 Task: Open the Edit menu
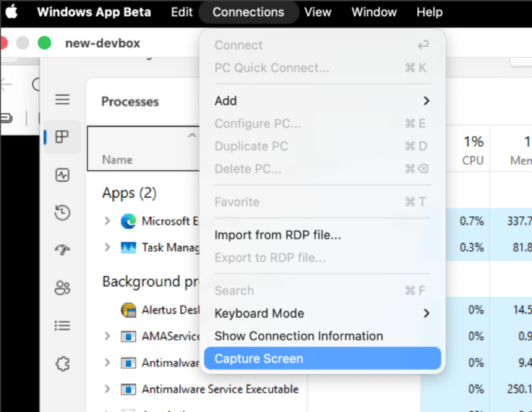click(x=181, y=12)
